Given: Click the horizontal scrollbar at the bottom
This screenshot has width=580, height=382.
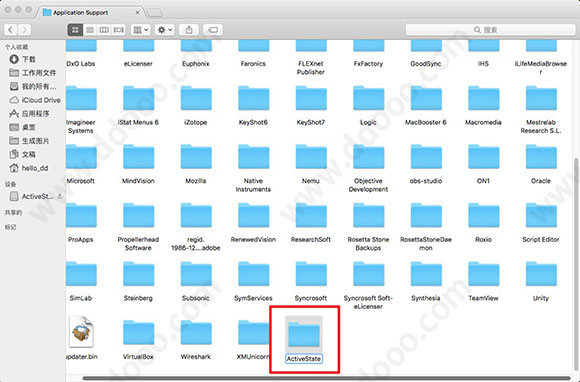Looking at the screenshot, I should (326, 378).
